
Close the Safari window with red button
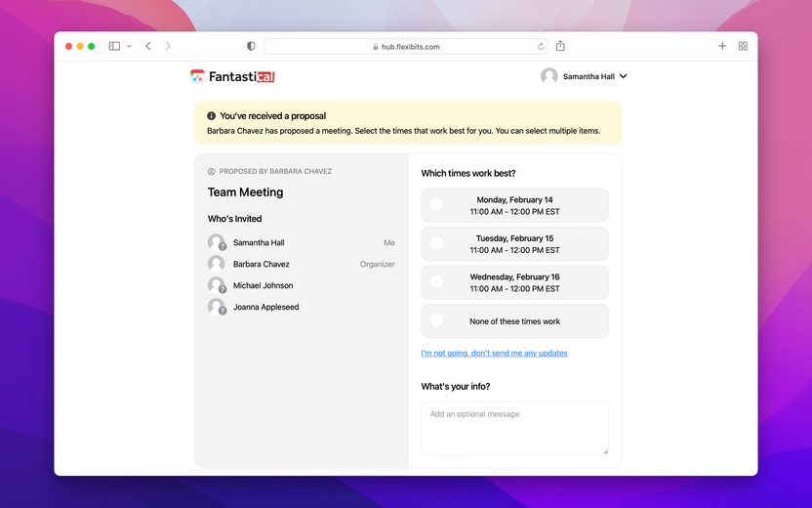coord(68,46)
